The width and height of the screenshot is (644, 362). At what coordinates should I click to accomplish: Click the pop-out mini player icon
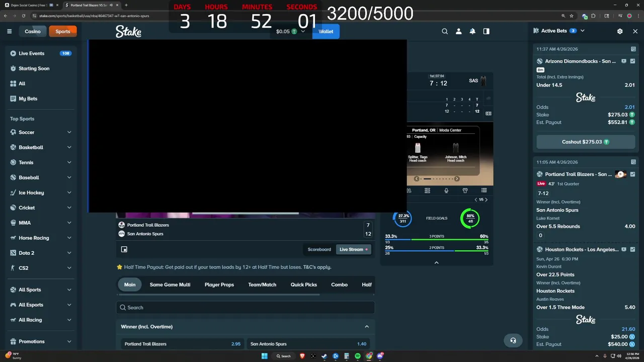pyautogui.click(x=124, y=249)
